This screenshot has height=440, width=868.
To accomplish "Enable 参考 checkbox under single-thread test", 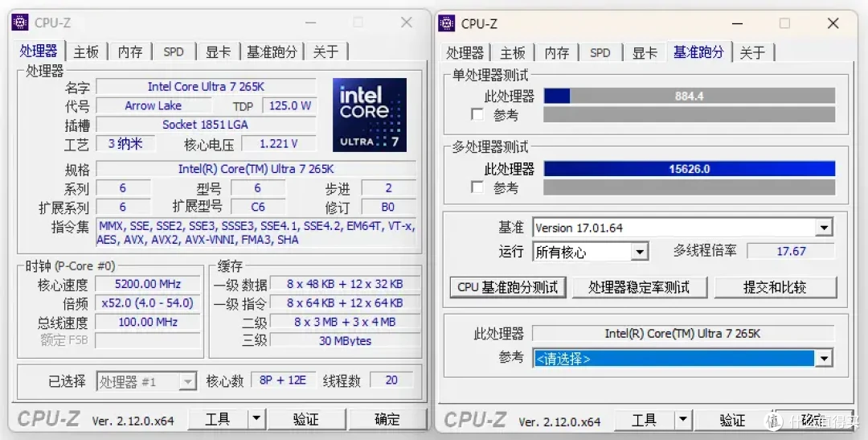I will point(477,114).
